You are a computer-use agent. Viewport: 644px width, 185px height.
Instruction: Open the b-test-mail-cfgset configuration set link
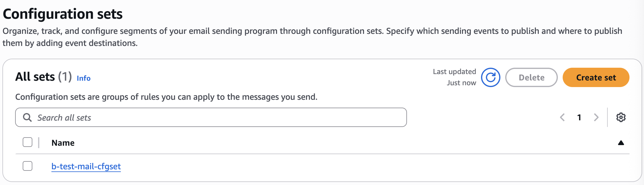86,166
